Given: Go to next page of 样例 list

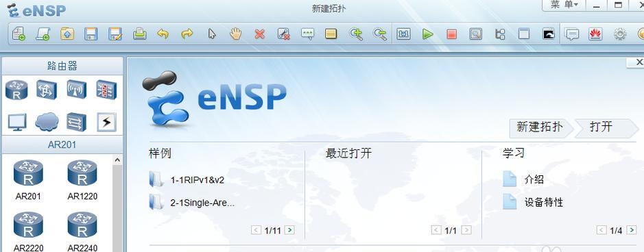Looking at the screenshot, I should click(289, 230).
